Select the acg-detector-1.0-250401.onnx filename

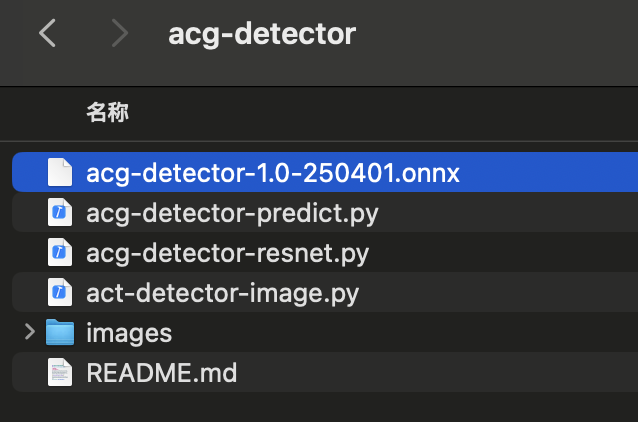pos(273,173)
